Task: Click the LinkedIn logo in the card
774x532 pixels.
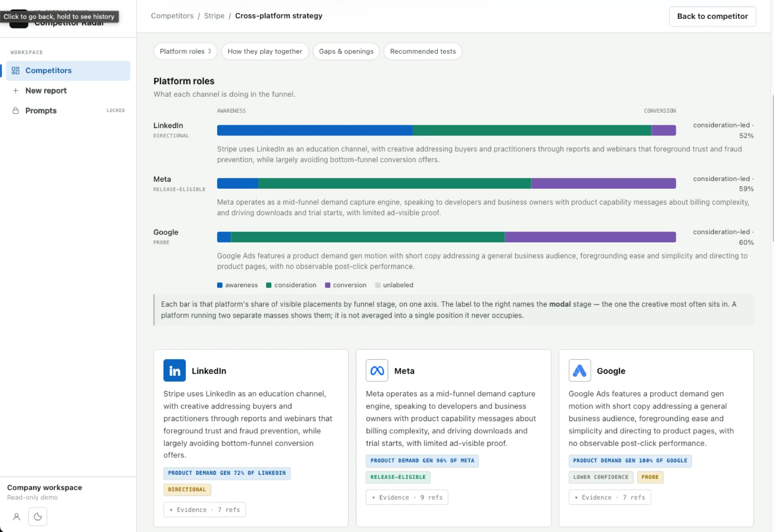Action: [x=175, y=370]
